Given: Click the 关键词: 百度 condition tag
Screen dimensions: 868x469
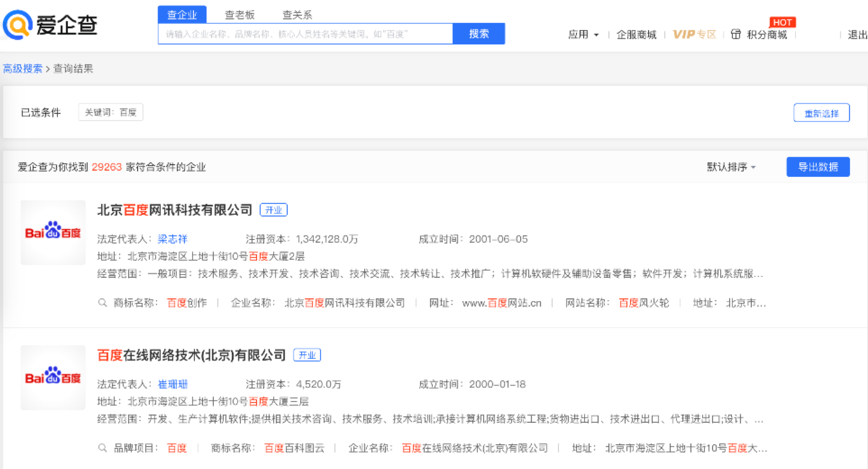Looking at the screenshot, I should 110,112.
